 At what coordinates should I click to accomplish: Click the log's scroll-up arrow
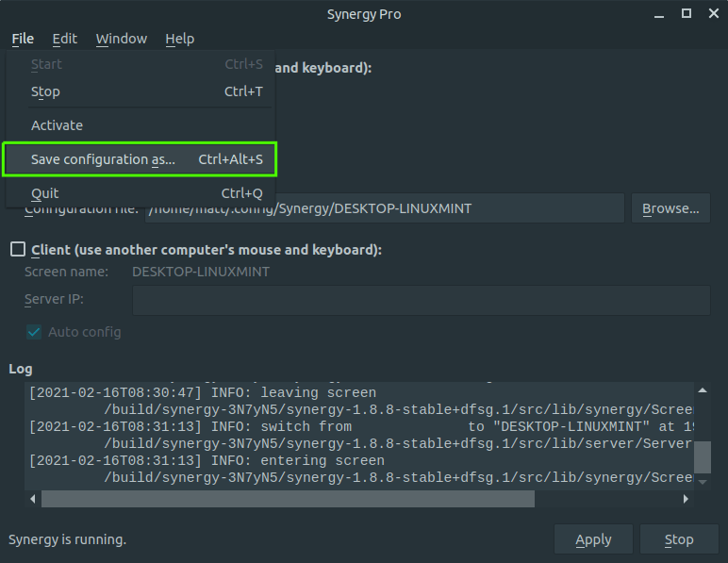pyautogui.click(x=702, y=390)
